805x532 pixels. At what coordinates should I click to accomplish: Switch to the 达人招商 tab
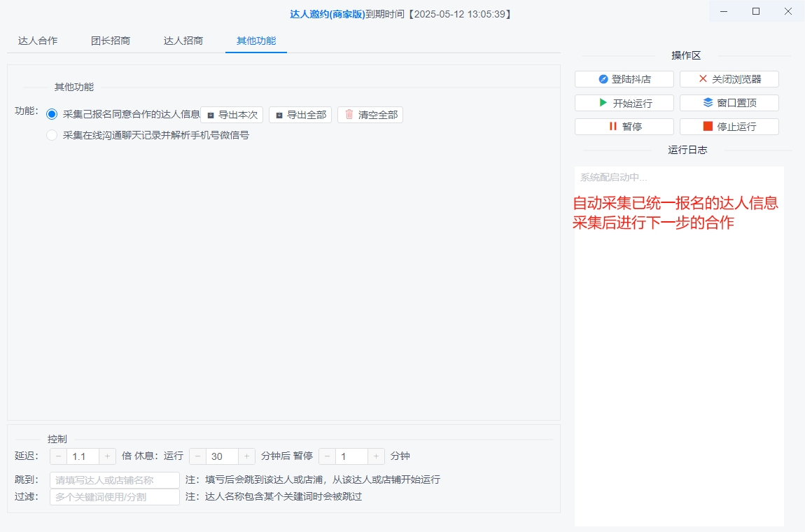[183, 41]
